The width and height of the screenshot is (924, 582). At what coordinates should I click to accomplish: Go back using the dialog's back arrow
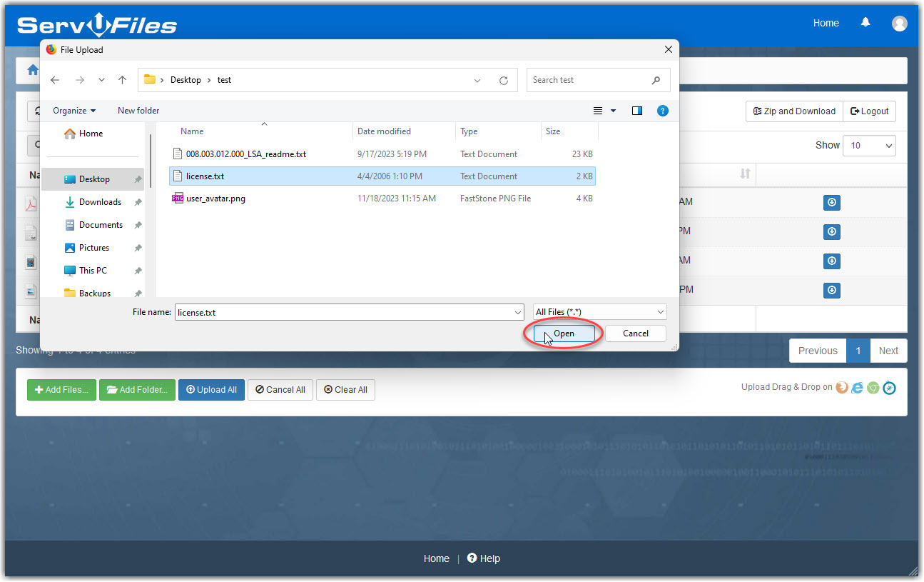pos(55,80)
